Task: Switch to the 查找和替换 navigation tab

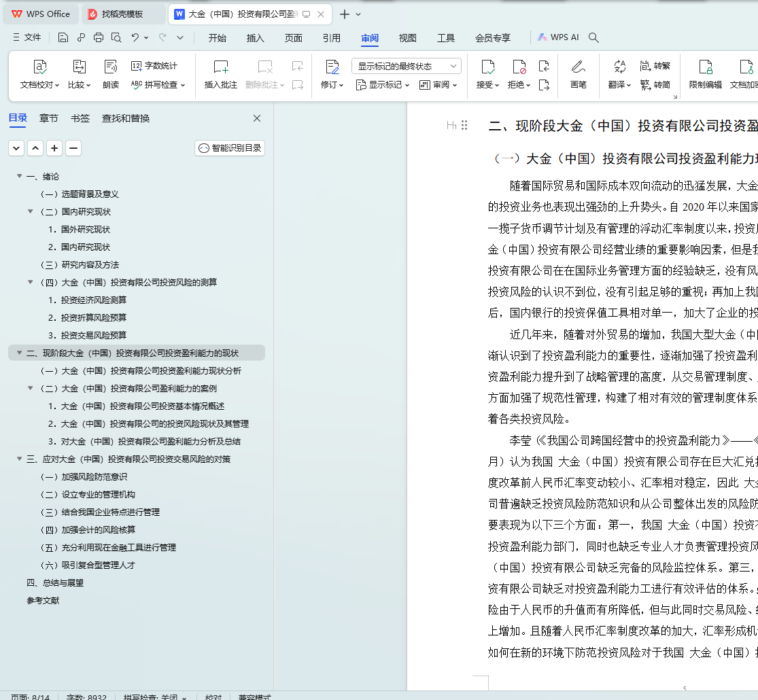Action: point(126,118)
